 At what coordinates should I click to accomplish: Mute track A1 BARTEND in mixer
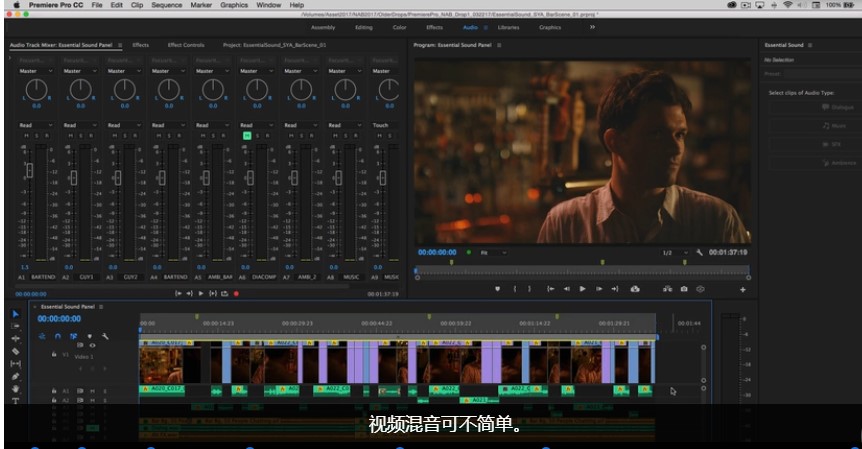[x=26, y=136]
